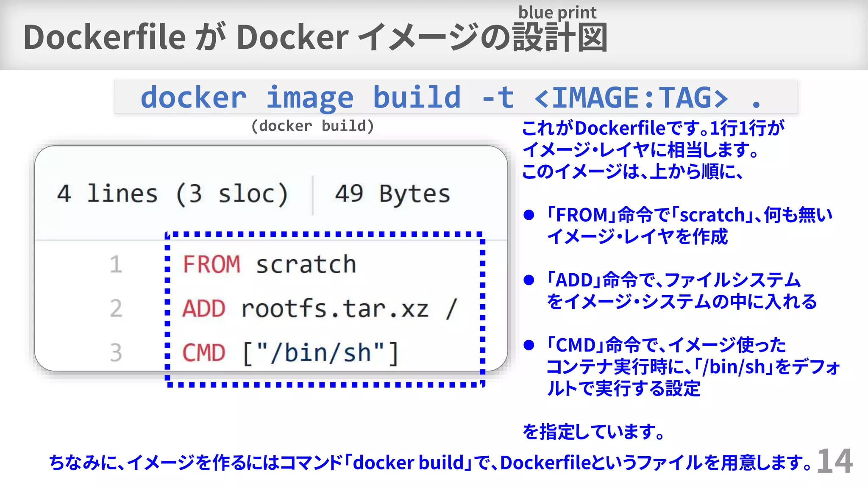Click the text 'イメージ・レイヤに相当します。'

pos(640,150)
